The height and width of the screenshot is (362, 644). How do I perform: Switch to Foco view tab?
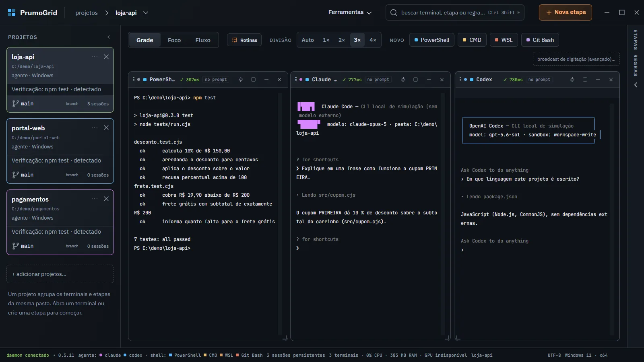[x=174, y=40]
